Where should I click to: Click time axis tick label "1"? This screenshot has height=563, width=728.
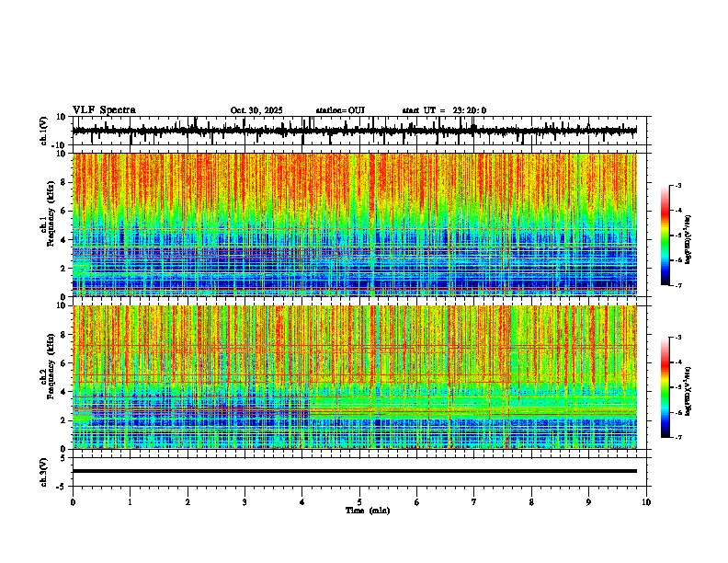(130, 502)
